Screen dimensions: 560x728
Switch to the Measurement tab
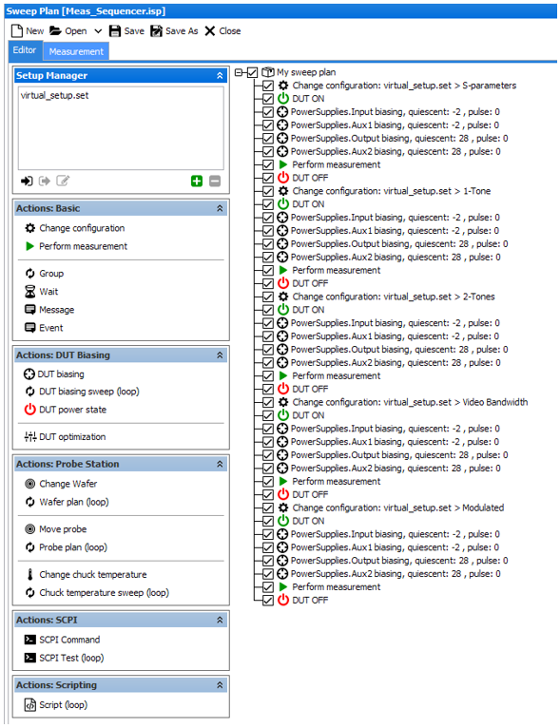[x=76, y=51]
